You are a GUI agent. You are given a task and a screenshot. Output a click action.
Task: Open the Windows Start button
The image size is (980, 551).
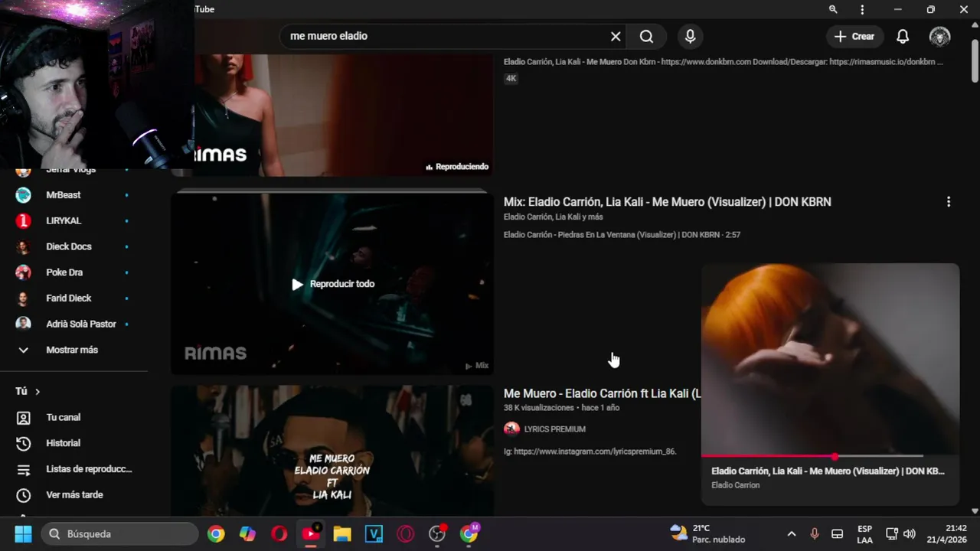23,533
